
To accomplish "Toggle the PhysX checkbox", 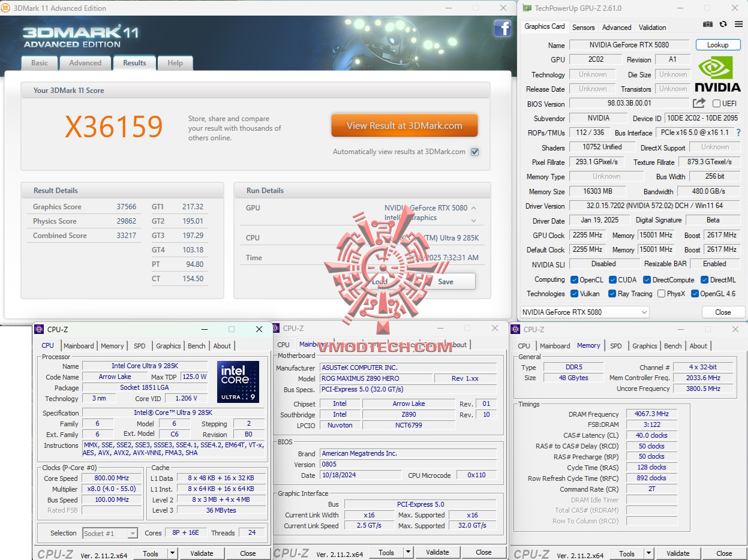I will click(661, 294).
